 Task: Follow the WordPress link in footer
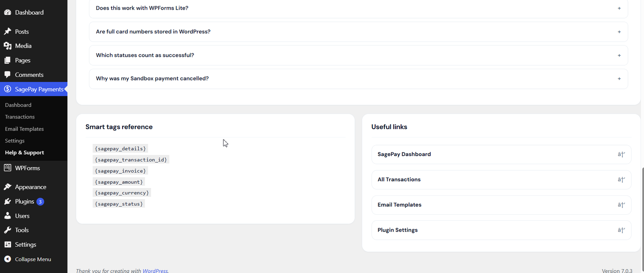click(155, 271)
